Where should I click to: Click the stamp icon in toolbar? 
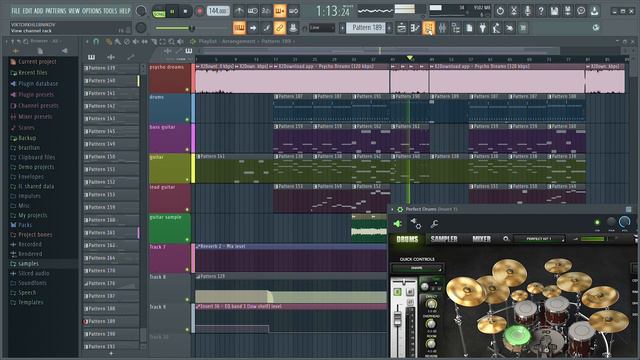click(293, 28)
